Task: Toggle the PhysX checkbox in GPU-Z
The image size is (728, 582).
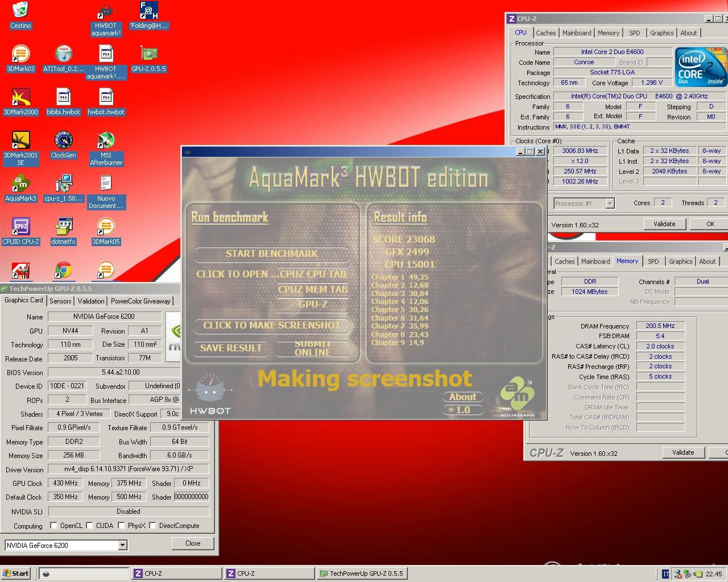Action: 121,525
